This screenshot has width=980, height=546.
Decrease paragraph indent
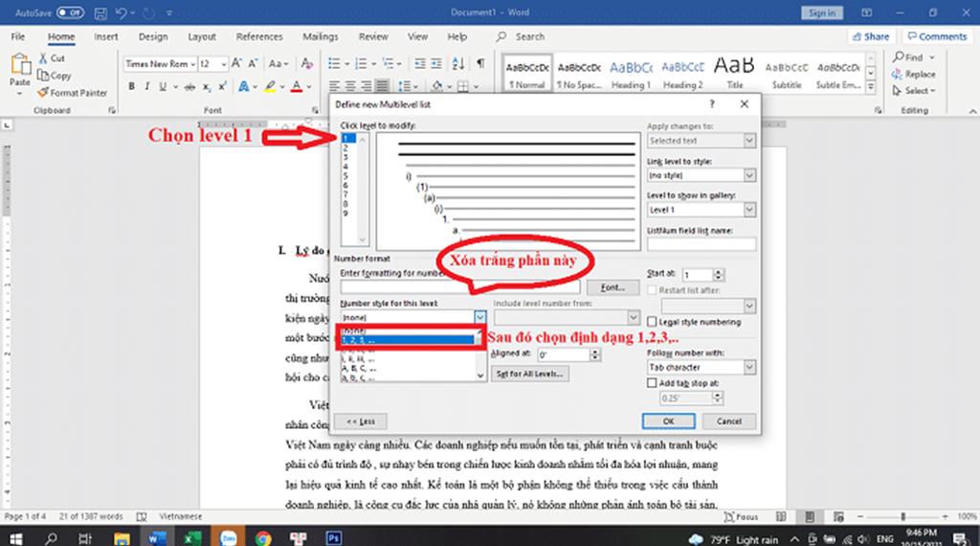pos(420,63)
